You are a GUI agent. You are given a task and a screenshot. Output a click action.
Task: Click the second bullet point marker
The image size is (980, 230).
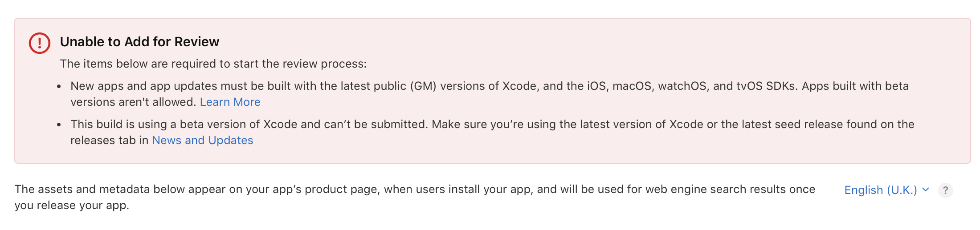click(59, 125)
